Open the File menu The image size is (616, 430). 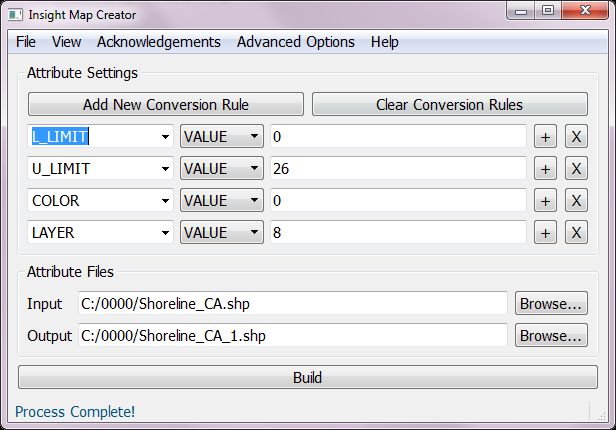click(26, 42)
